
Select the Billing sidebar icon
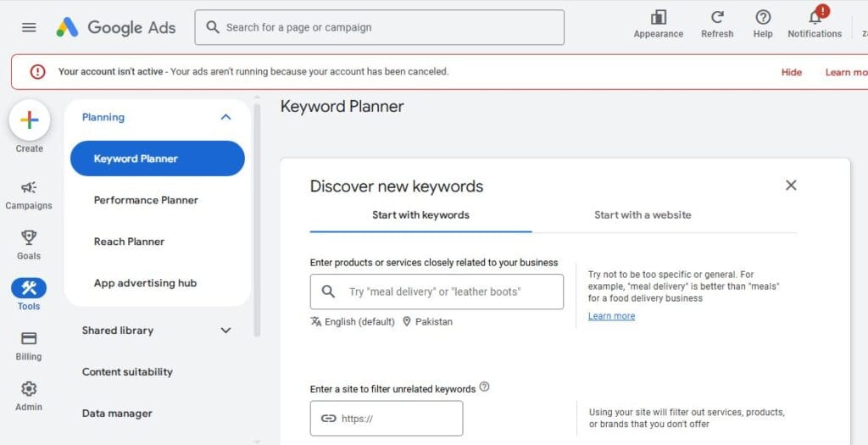coord(29,339)
